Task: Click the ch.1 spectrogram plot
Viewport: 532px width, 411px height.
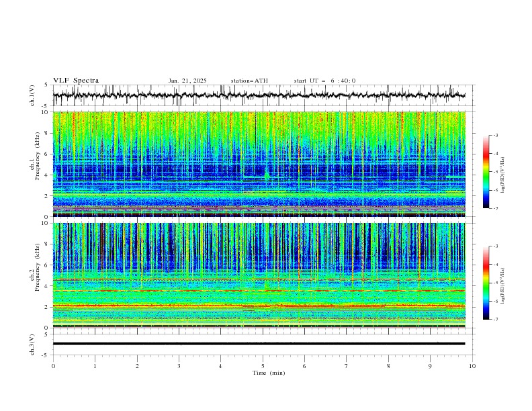Action: [x=259, y=164]
